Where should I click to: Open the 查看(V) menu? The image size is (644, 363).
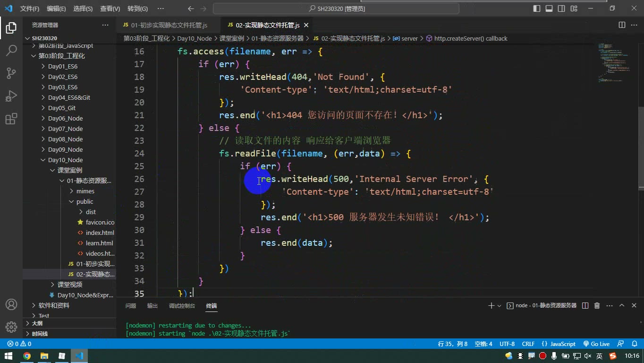coord(110,9)
